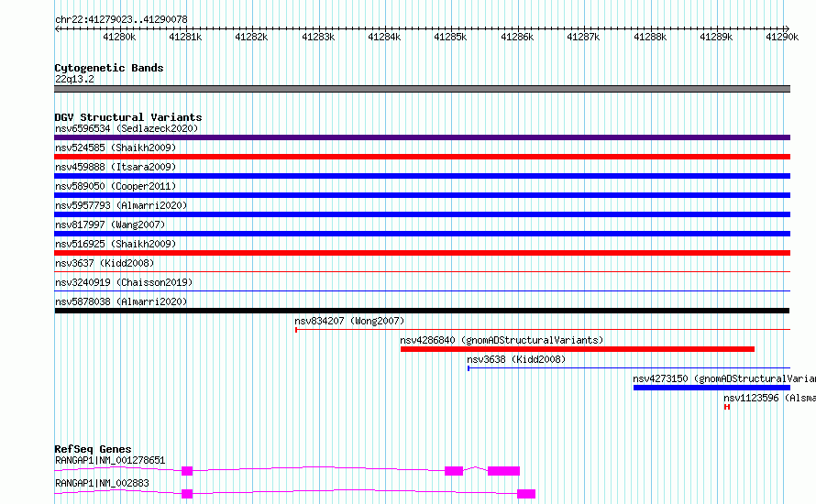Open RANGAP1|NM_002883 transcript label
The image size is (816, 504).
coord(102,483)
